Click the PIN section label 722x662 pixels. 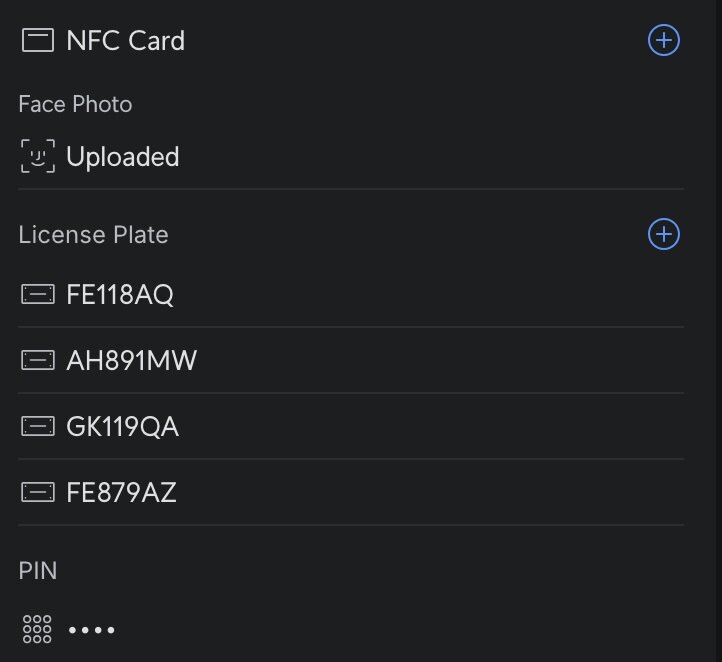click(38, 571)
